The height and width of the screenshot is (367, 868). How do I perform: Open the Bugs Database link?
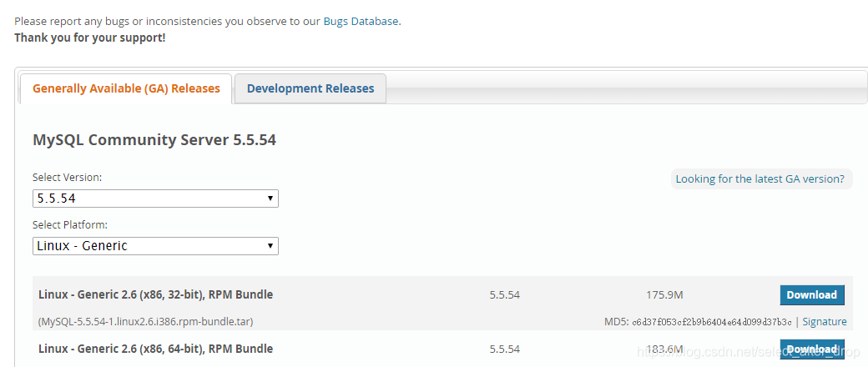coord(361,22)
